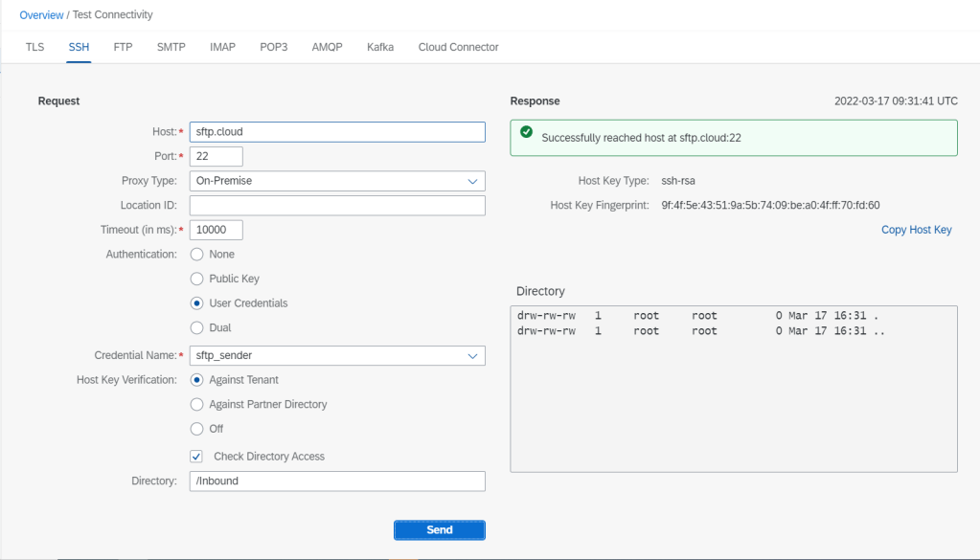Open the AMQP tab

(327, 47)
